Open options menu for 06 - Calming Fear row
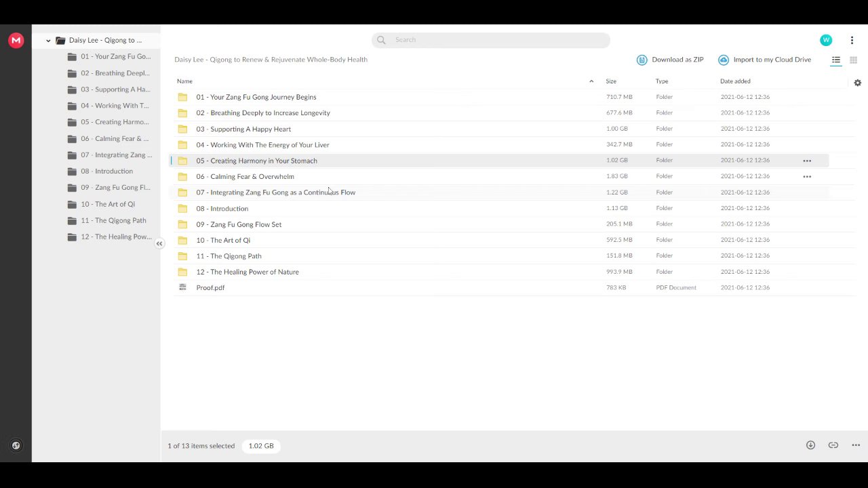 coord(807,176)
